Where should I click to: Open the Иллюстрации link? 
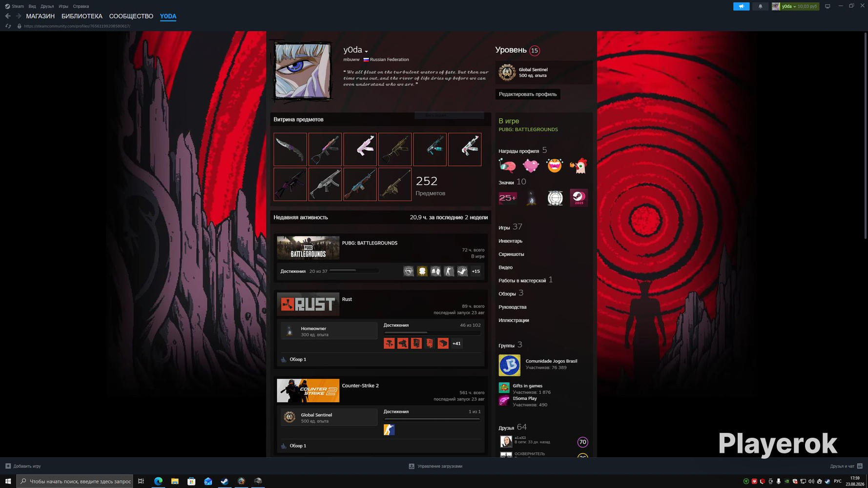coord(514,320)
